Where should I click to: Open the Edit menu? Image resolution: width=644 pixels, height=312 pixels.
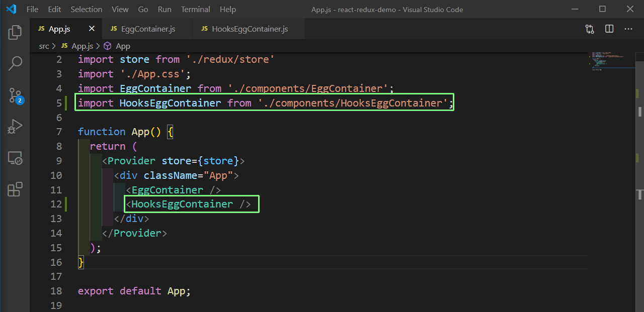point(55,10)
